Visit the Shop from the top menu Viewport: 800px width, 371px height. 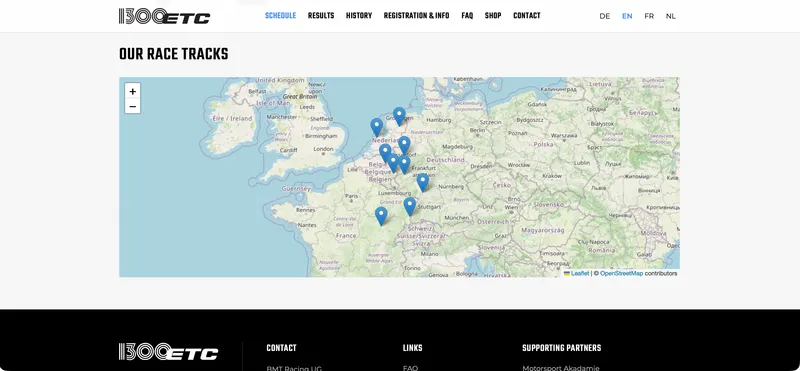click(493, 16)
